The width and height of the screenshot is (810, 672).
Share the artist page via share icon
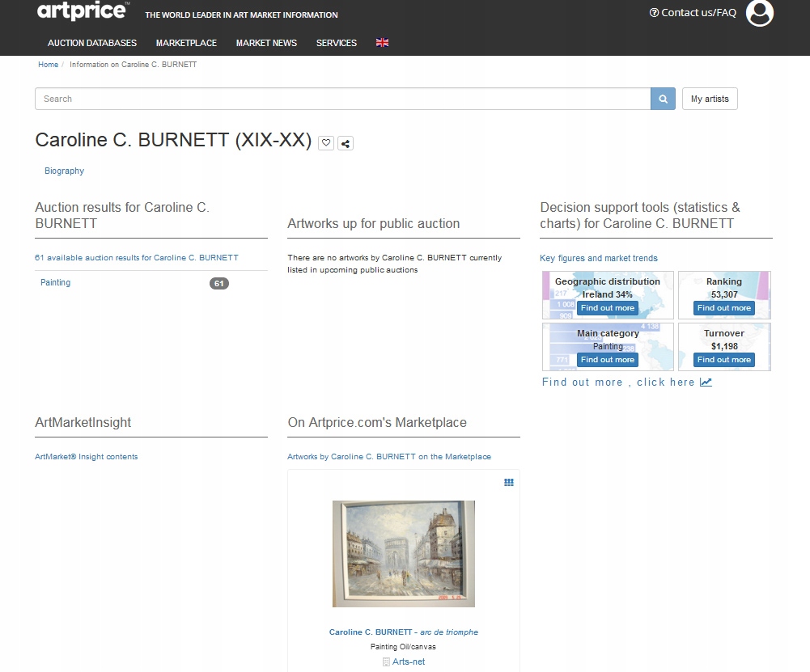tap(346, 143)
